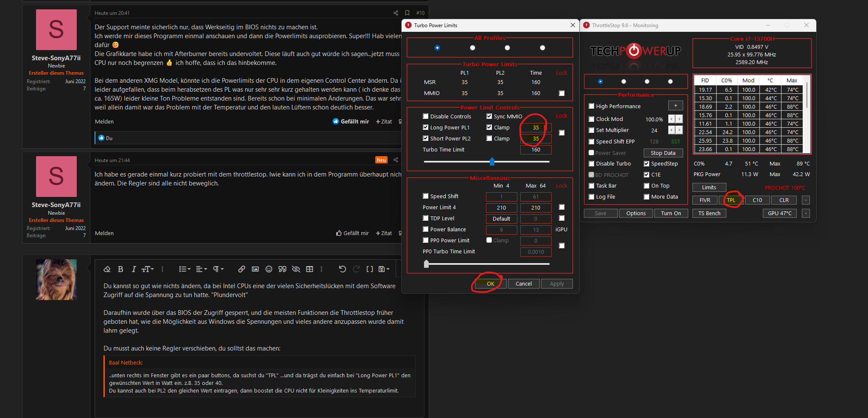Click Melden under the 21:44 post
The image size is (868, 418).
[104, 233]
